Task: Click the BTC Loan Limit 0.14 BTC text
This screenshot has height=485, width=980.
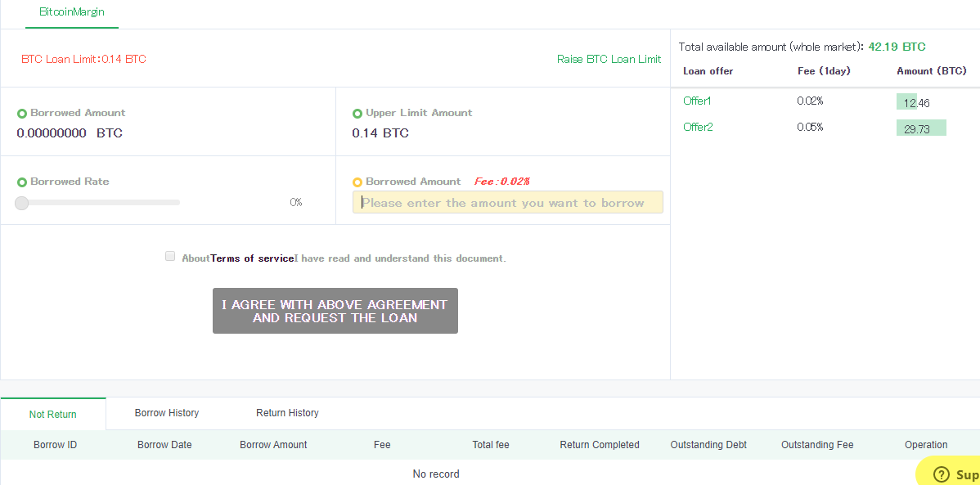Action: click(83, 60)
